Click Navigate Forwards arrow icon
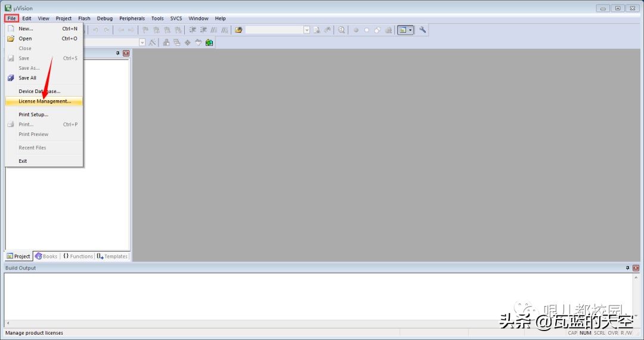This screenshot has height=340, width=644. [131, 30]
